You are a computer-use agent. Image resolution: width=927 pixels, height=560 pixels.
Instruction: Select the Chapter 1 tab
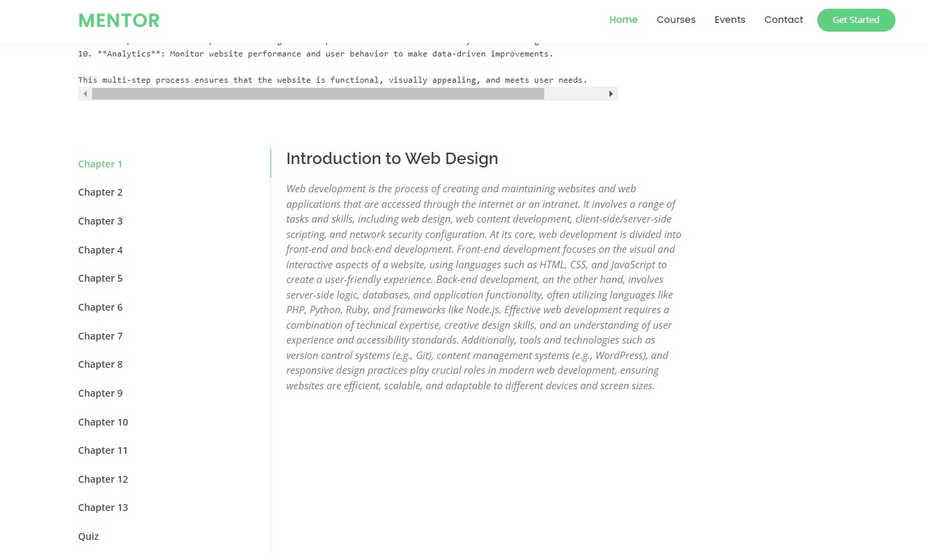point(100,164)
